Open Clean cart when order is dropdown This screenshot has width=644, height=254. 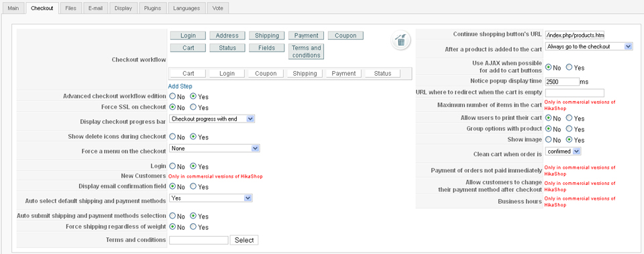tap(563, 151)
